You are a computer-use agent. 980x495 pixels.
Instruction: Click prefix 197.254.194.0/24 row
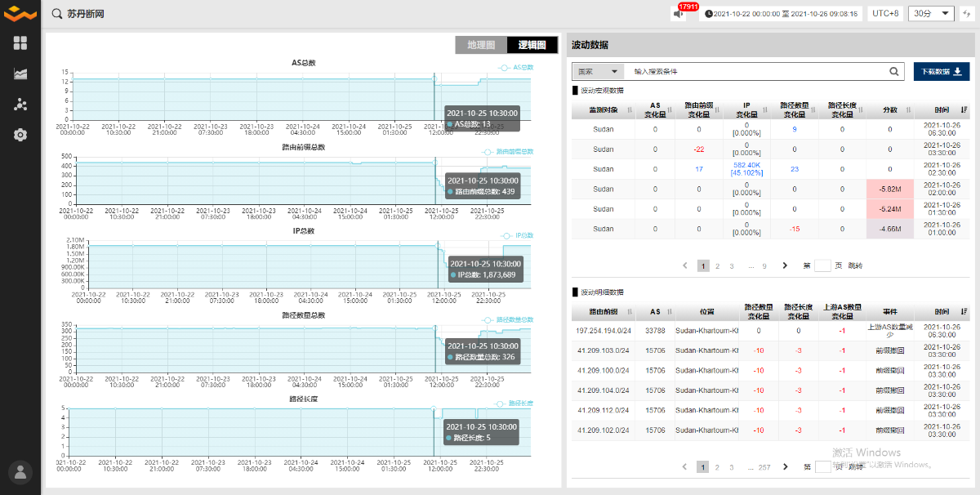[604, 331]
